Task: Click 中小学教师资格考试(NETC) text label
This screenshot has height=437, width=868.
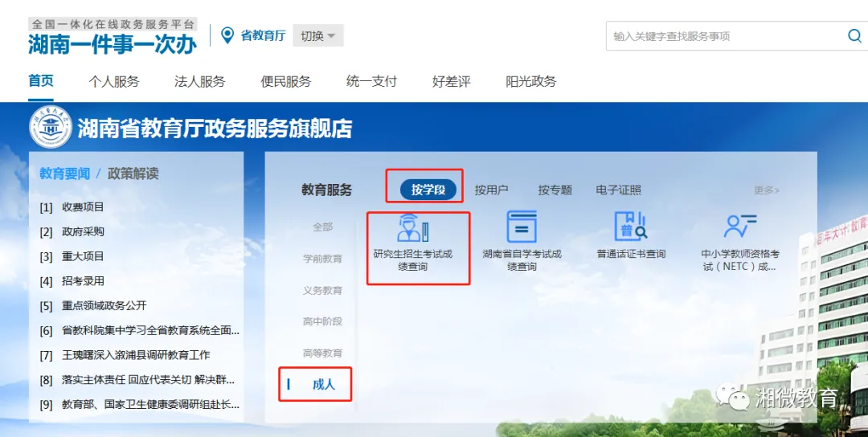Action: 740,260
